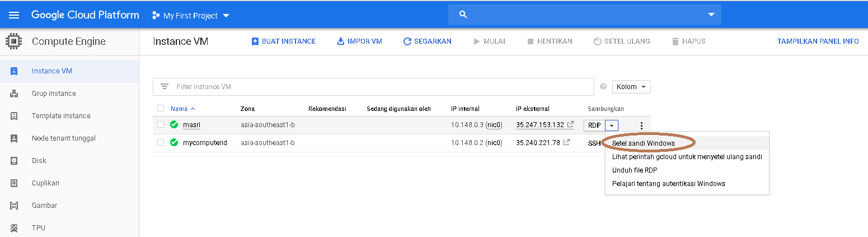Click the sort arrow next to Nama
The image size is (868, 237).
click(193, 109)
